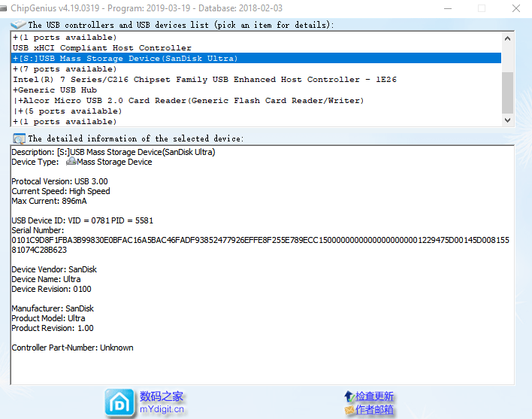
Task: Click 'Product Revision: 1.00' line
Action: (53, 328)
